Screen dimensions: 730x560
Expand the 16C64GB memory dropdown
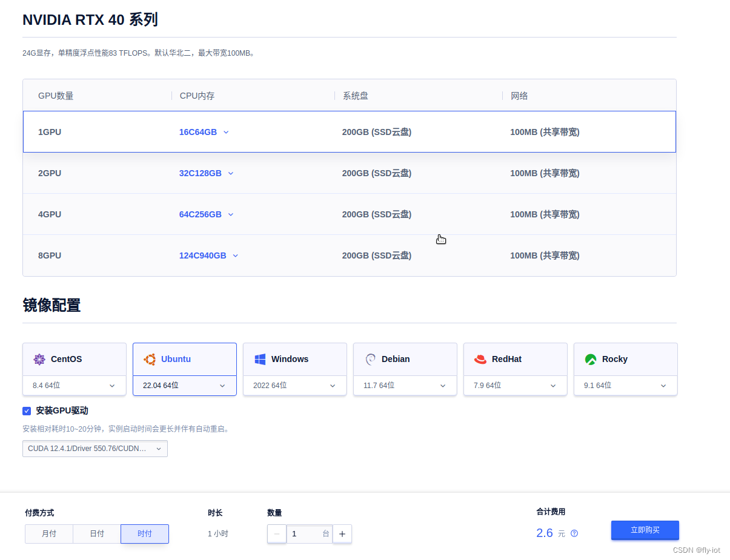pos(204,131)
